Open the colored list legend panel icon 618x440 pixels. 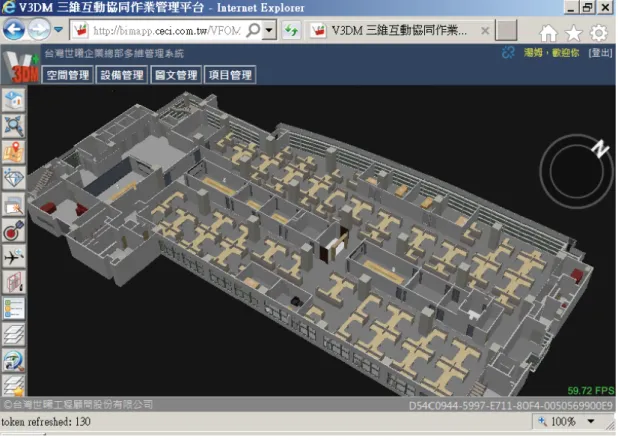(14, 308)
